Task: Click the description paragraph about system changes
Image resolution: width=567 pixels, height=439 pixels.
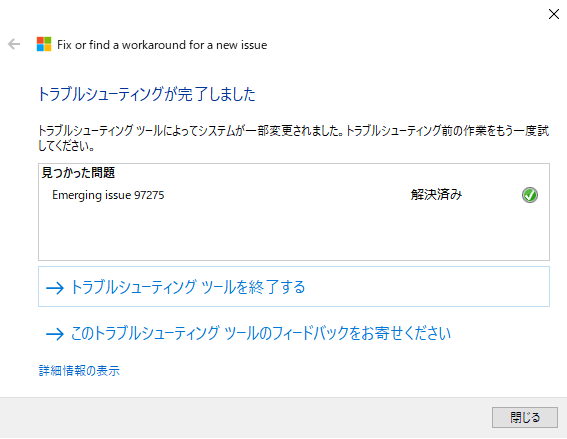Action: [294, 138]
